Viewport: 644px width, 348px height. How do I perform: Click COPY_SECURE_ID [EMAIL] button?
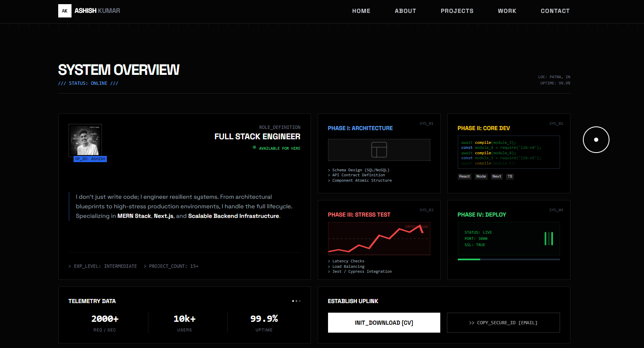point(503,323)
